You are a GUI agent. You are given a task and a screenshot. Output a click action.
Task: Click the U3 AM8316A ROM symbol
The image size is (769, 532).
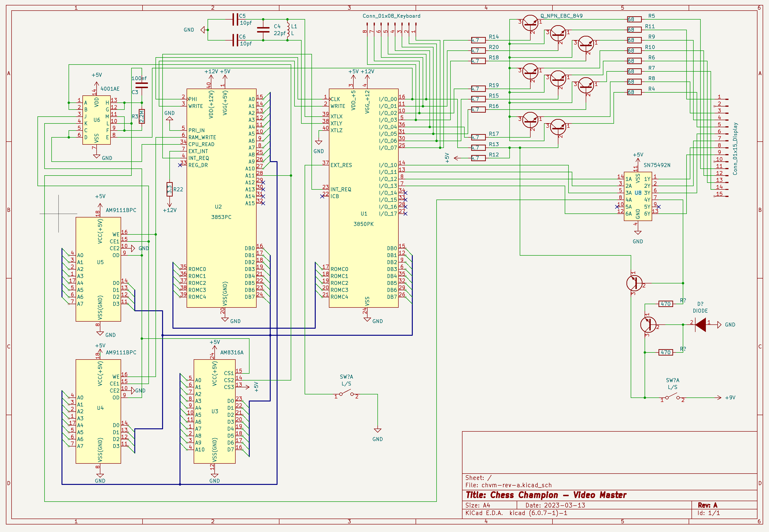pos(215,411)
